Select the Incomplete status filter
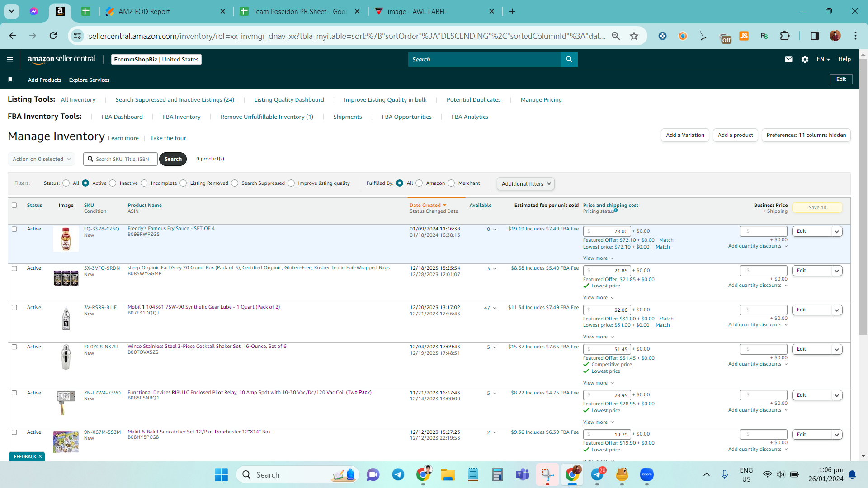 pyautogui.click(x=144, y=183)
